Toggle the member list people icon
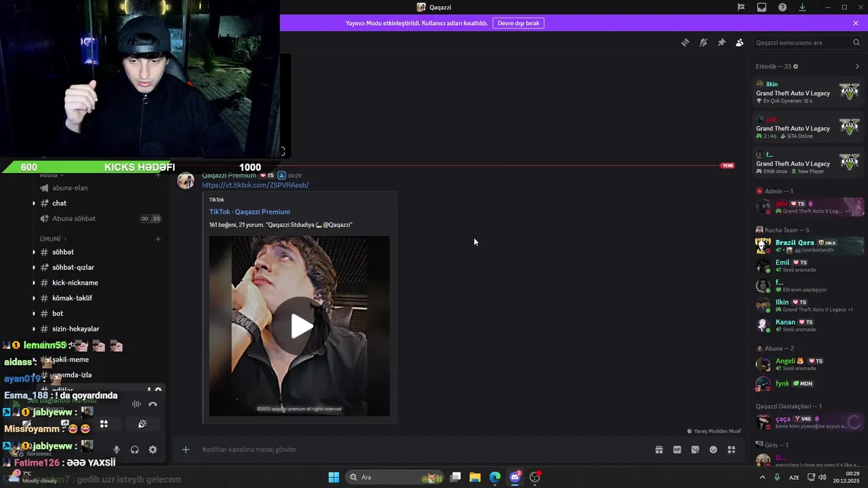The image size is (868, 488). 740,43
